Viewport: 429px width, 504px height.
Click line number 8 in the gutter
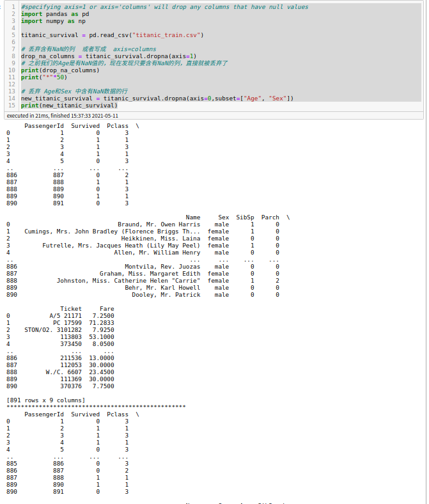(x=13, y=56)
